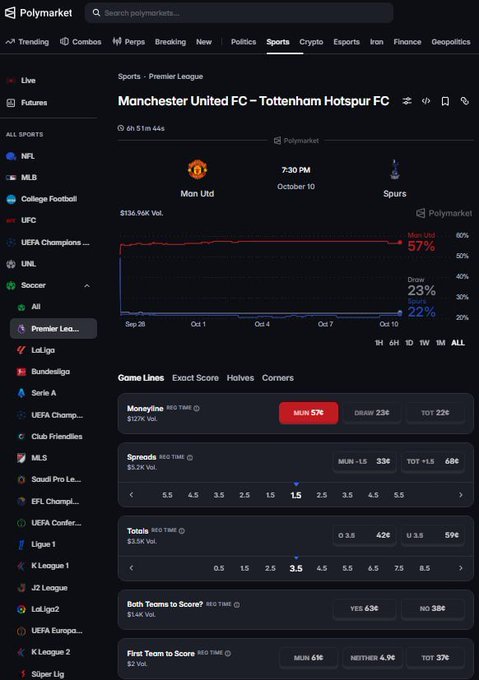This screenshot has height=680, width=479.
Task: Select TOT +1.5 spread at 68¢
Action: point(433,461)
